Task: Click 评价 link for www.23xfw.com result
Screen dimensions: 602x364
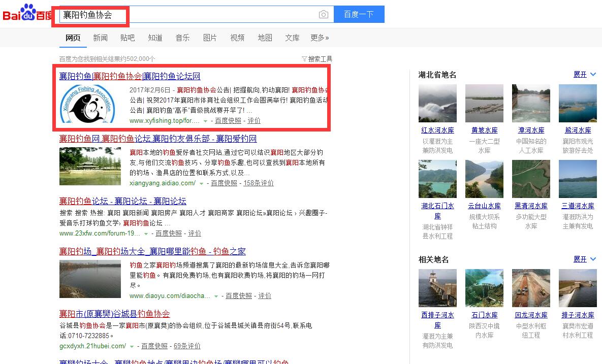Action: 194,234
